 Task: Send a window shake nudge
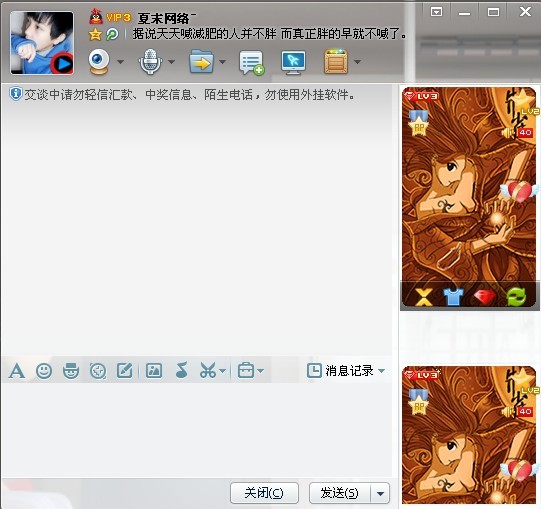click(98, 371)
